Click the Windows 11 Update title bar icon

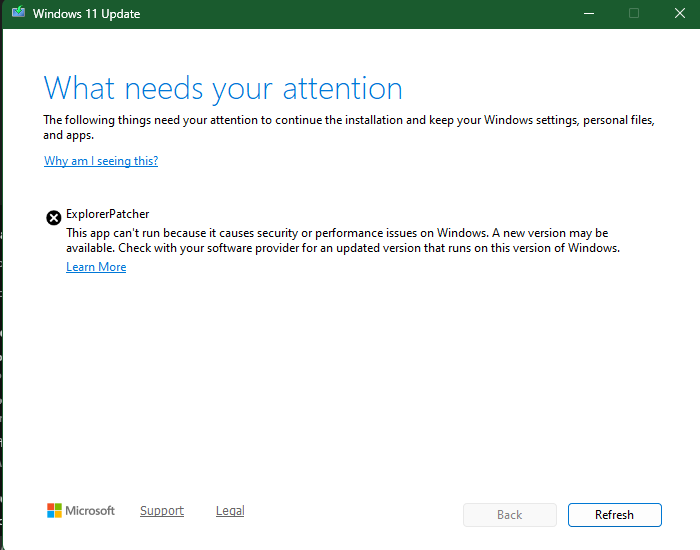pos(18,12)
